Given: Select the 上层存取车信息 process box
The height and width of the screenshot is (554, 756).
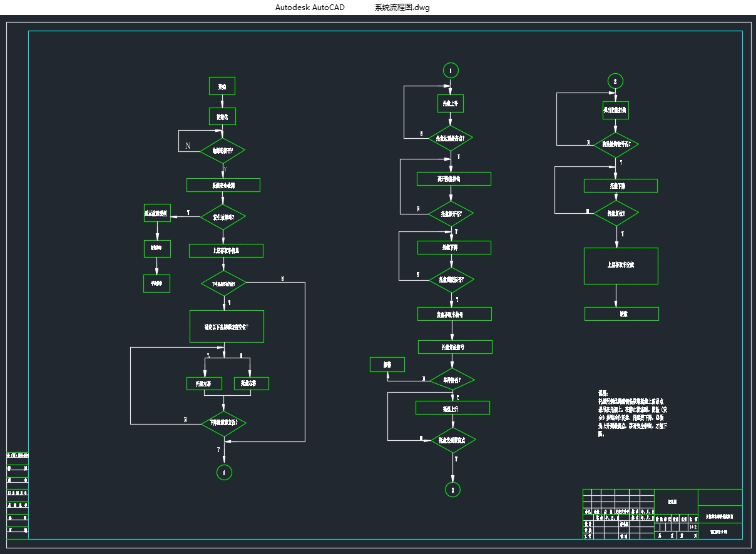Looking at the screenshot, I should 226,251.
